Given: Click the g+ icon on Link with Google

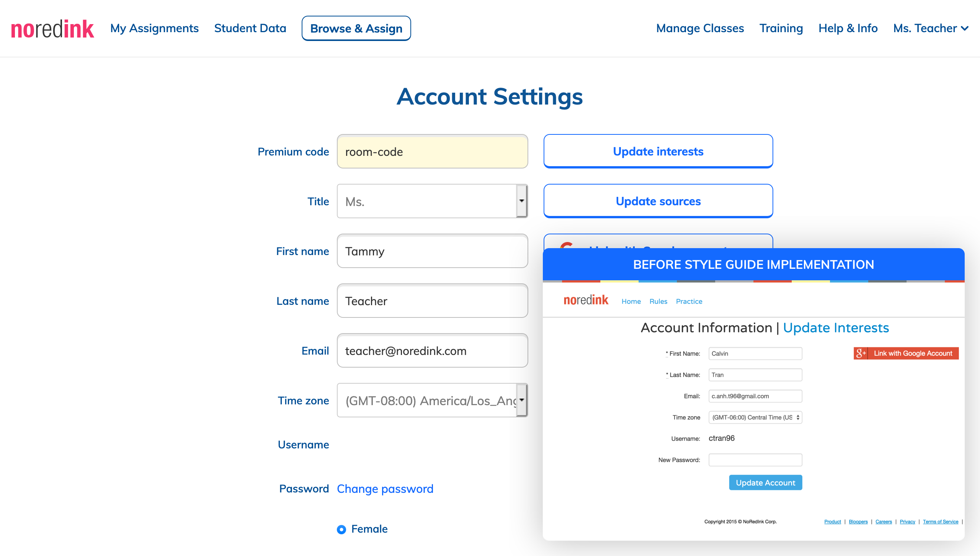Looking at the screenshot, I should click(861, 353).
